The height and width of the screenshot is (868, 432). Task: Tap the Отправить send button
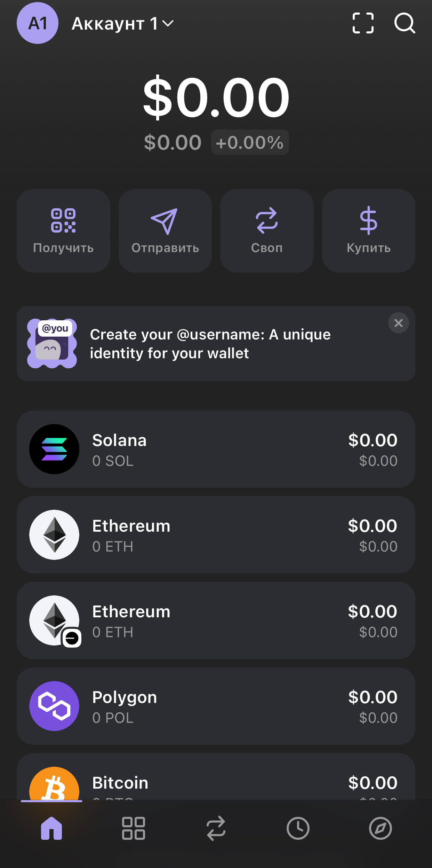(165, 230)
